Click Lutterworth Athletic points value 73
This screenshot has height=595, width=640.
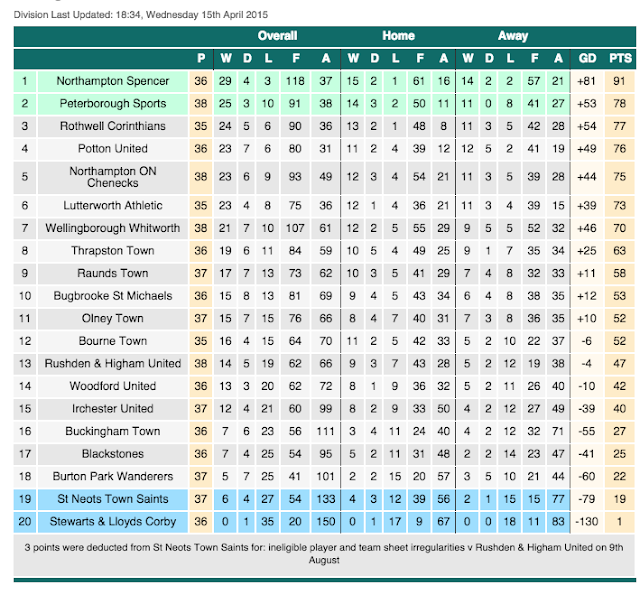click(x=619, y=205)
